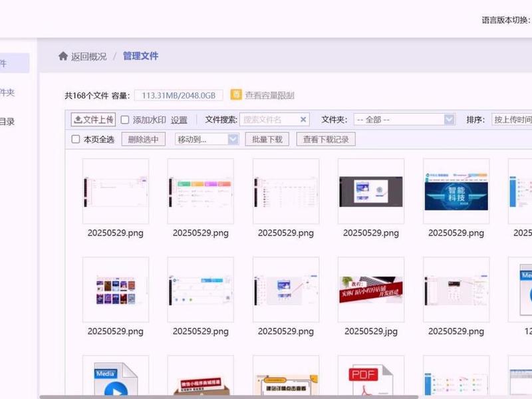This screenshot has height=399, width=532.
Task: Clear the file search with X icon
Action: (303, 120)
